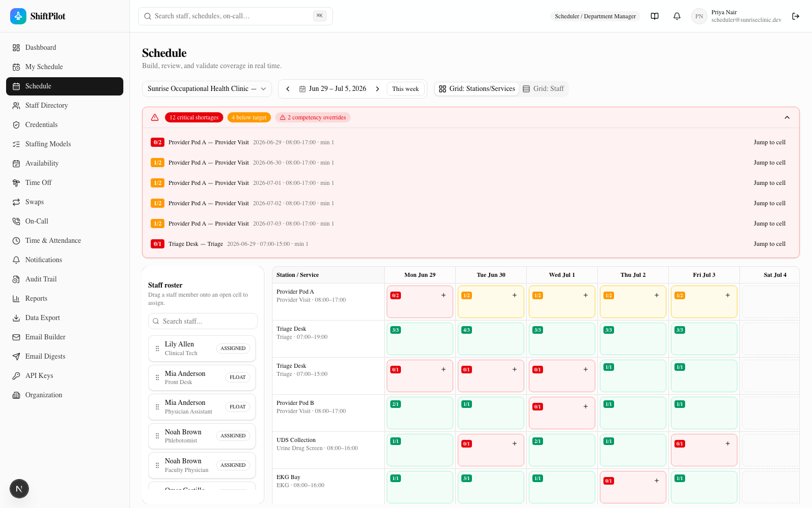812x508 pixels.
Task: Click the warning triangle in alerts banner
Action: coord(155,117)
